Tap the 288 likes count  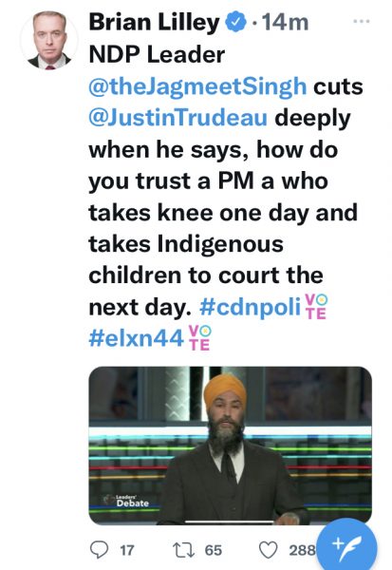click(302, 550)
